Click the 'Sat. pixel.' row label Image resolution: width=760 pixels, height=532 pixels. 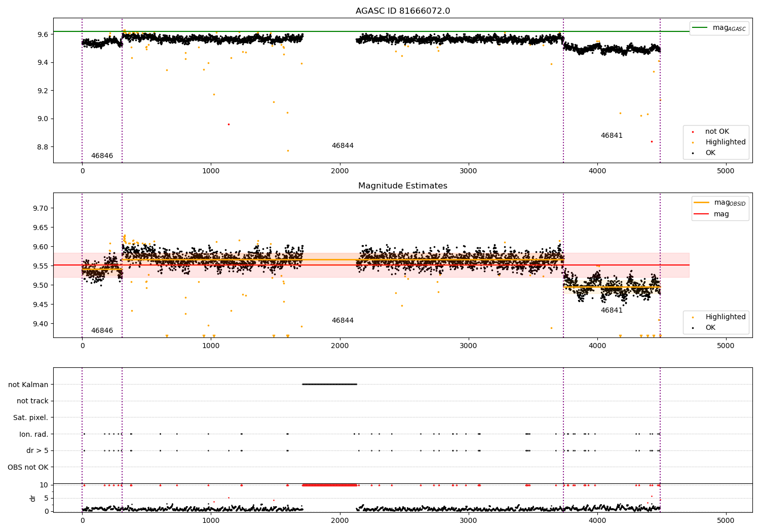coord(31,418)
